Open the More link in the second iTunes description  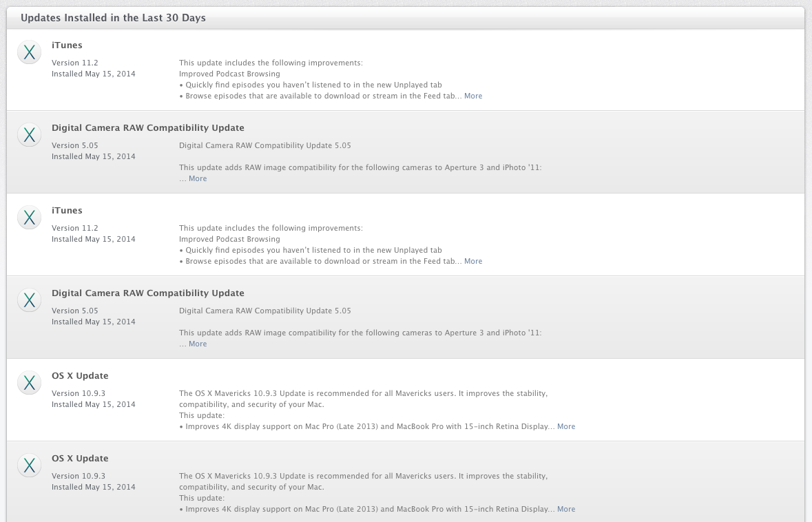[472, 261]
